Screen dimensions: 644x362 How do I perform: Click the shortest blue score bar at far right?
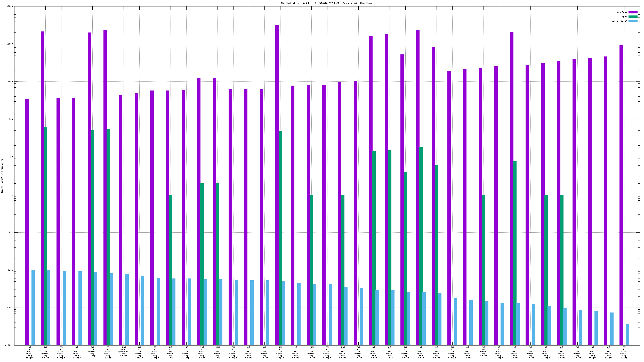(x=627, y=335)
